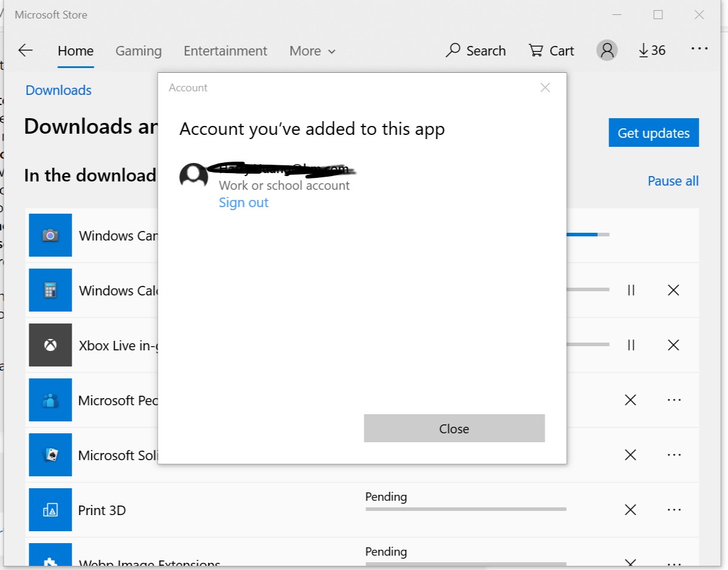Click the Windows Camera app icon
Image resolution: width=728 pixels, height=570 pixels.
click(50, 235)
